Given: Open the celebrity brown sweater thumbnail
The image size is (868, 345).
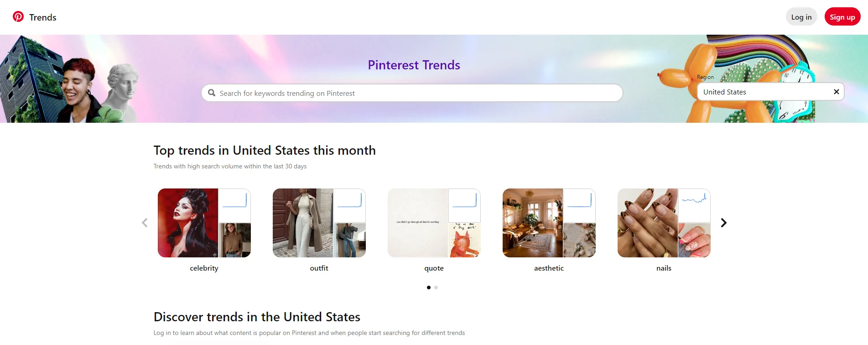Looking at the screenshot, I should 235,240.
